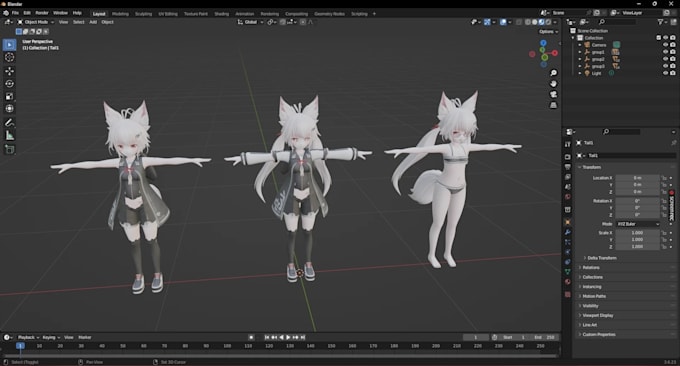The width and height of the screenshot is (680, 366).
Task: Open the Object properties tab
Action: click(568, 222)
